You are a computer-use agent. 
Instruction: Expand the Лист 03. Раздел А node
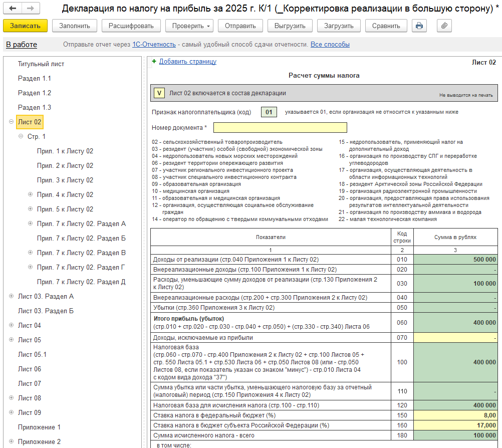(x=11, y=296)
